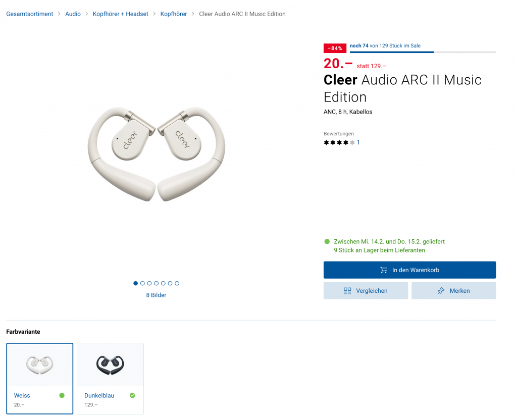
Task: Open Gesamtsortiment breadcrumb
Action: (29, 14)
